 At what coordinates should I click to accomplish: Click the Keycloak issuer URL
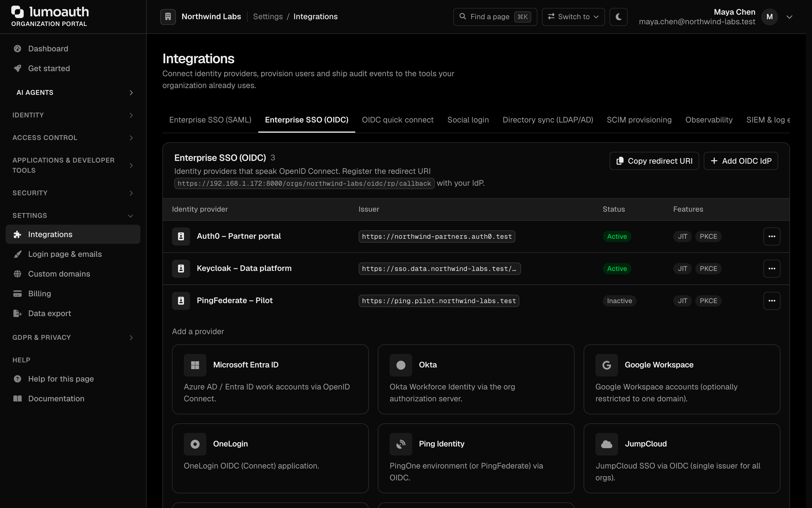pyautogui.click(x=439, y=269)
